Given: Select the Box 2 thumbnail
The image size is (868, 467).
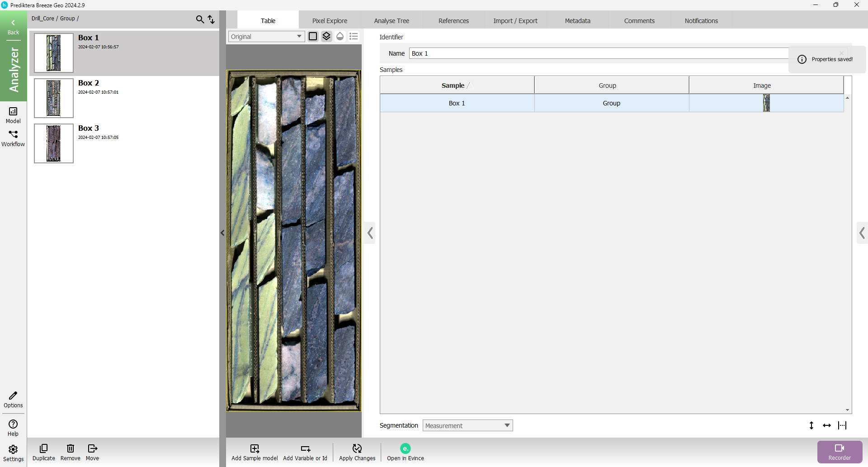Looking at the screenshot, I should [54, 98].
